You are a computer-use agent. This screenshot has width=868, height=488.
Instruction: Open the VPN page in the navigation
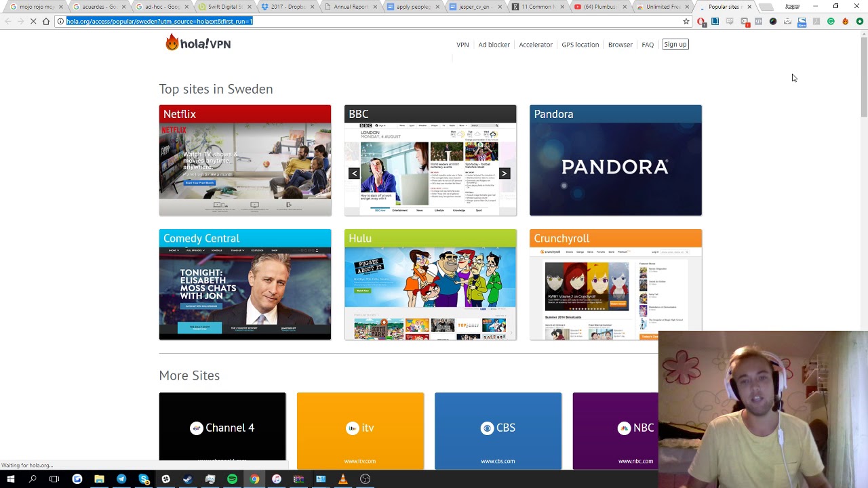pos(462,45)
